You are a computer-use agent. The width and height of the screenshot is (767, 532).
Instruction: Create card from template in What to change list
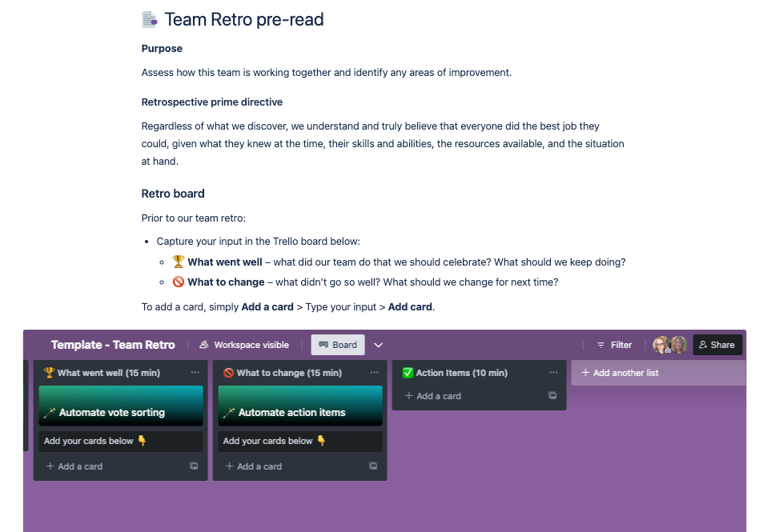pyautogui.click(x=373, y=466)
